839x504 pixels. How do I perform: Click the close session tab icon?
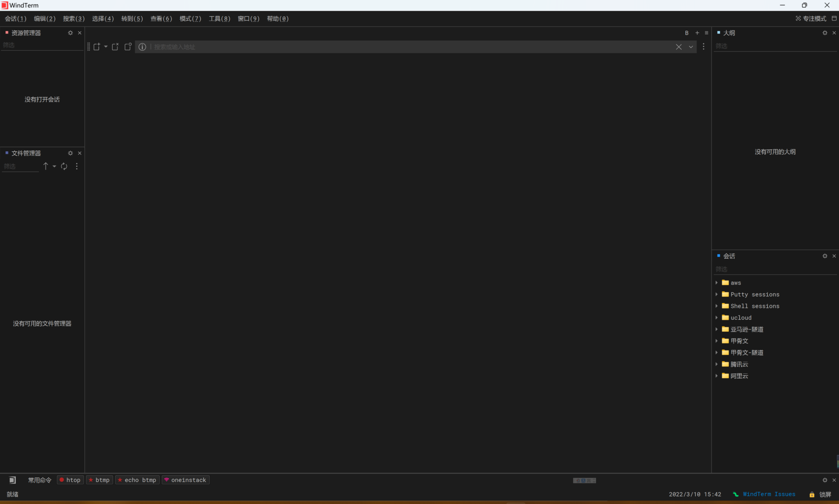point(115,47)
